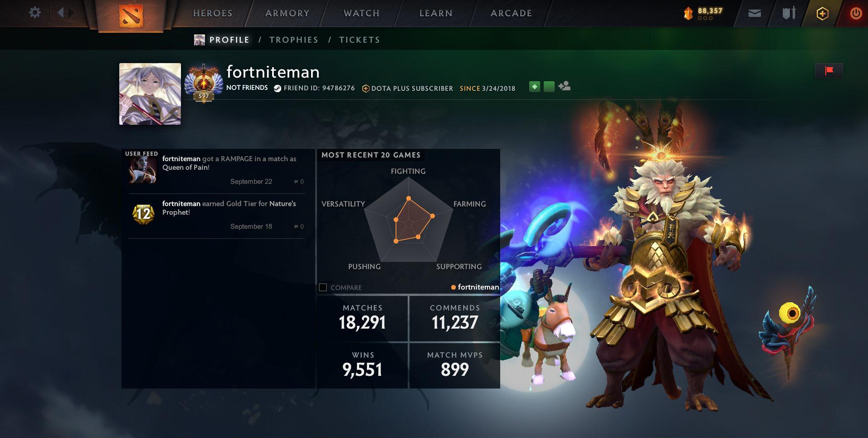868x438 pixels.
Task: Click the rank medal badge 597
Action: pos(204,83)
